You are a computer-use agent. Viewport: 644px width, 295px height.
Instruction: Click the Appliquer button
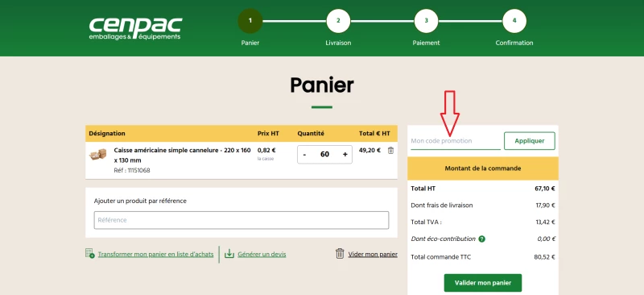pos(530,141)
